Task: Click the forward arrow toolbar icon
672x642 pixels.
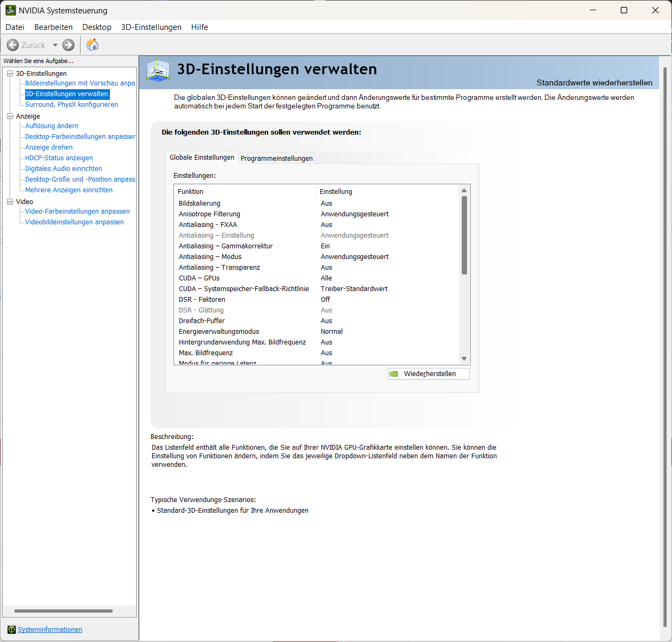Action: point(68,45)
